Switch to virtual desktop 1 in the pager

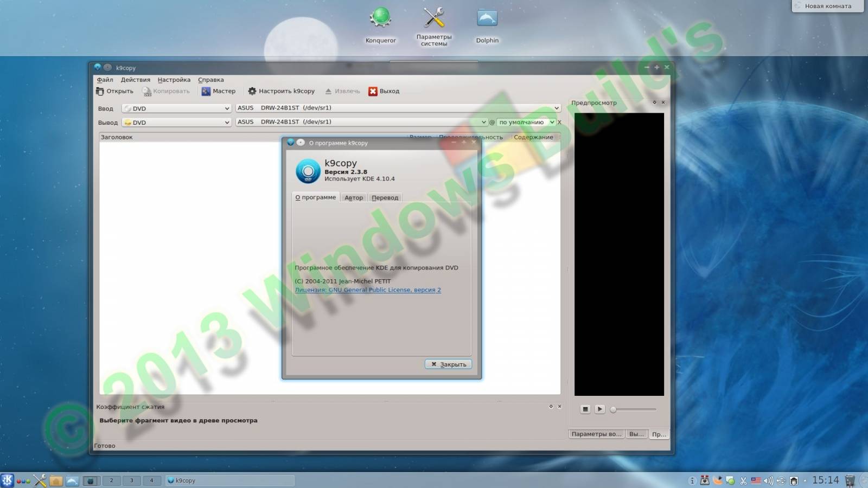pos(91,480)
